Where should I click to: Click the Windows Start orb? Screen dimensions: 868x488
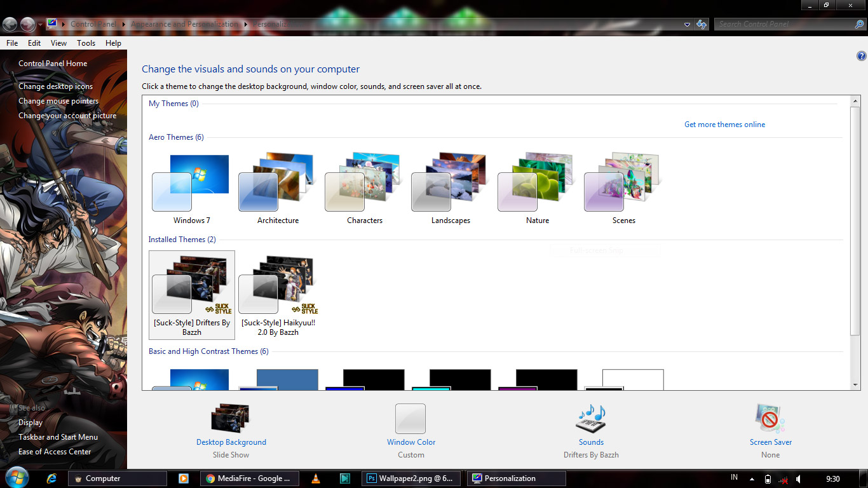(x=17, y=478)
